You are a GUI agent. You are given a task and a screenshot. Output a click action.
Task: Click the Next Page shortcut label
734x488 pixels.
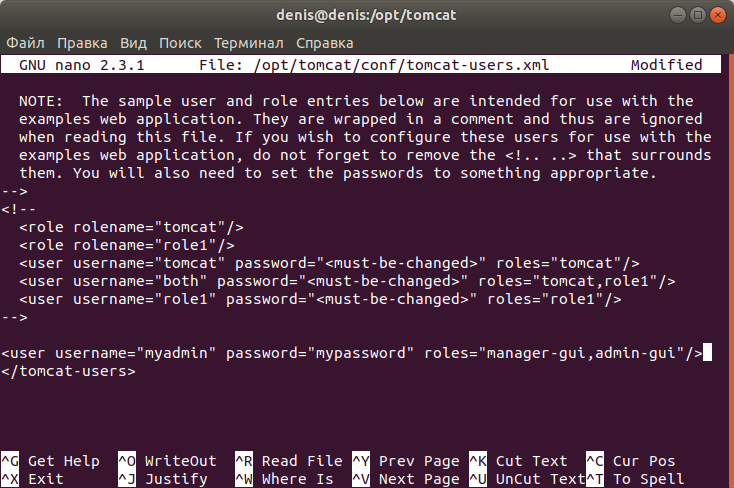tap(419, 479)
